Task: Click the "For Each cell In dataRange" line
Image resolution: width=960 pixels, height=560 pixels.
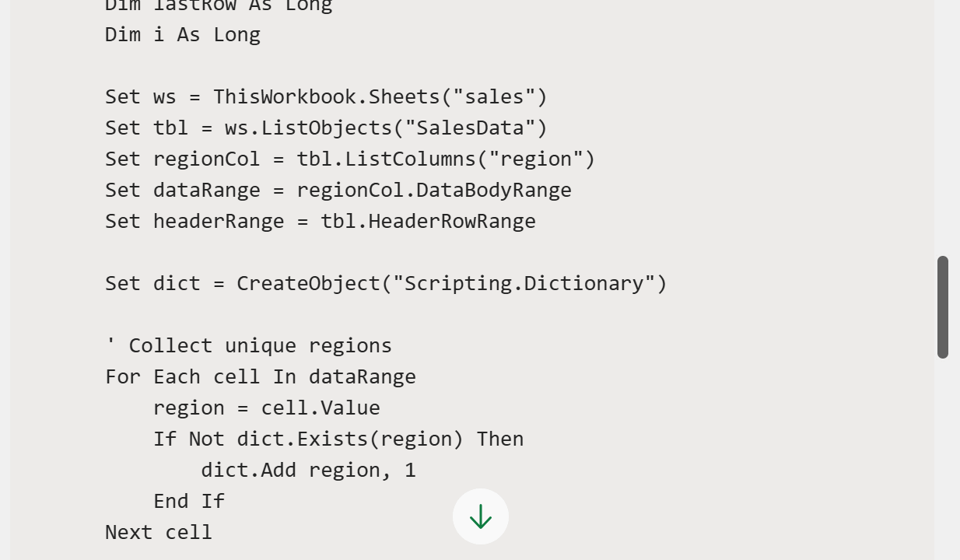Action: pyautogui.click(x=261, y=377)
